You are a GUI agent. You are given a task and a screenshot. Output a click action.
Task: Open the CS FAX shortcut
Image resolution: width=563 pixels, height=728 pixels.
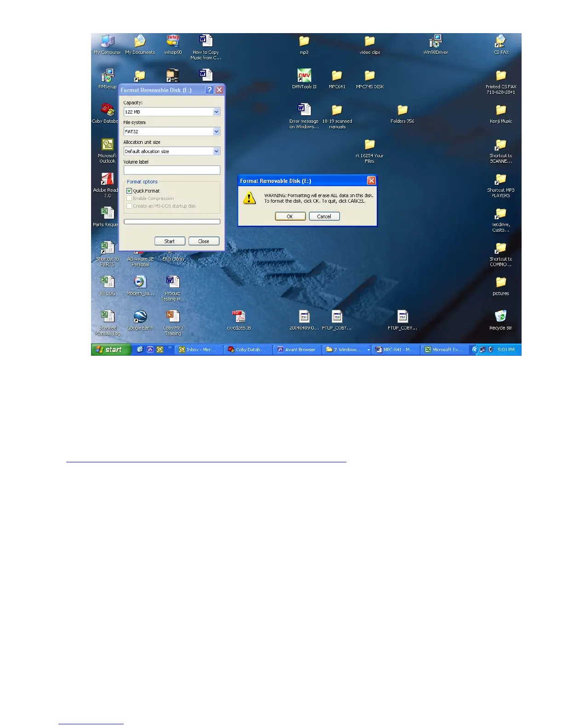click(x=501, y=45)
